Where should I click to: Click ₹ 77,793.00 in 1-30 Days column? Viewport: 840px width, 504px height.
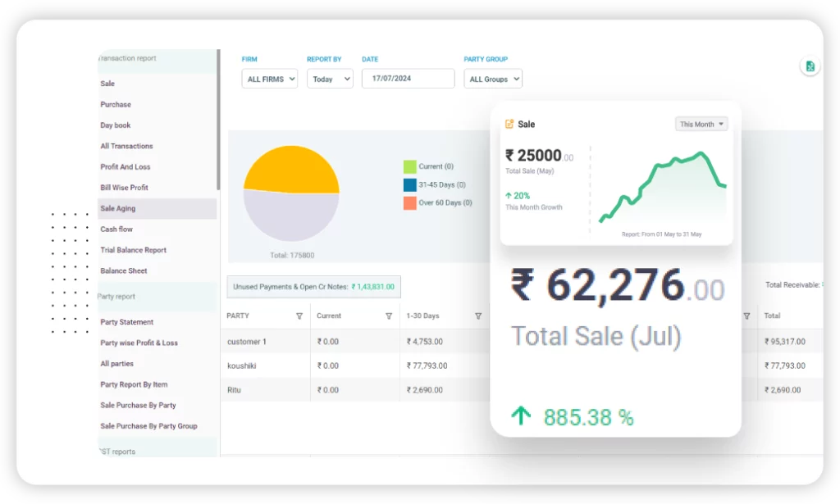pos(427,366)
